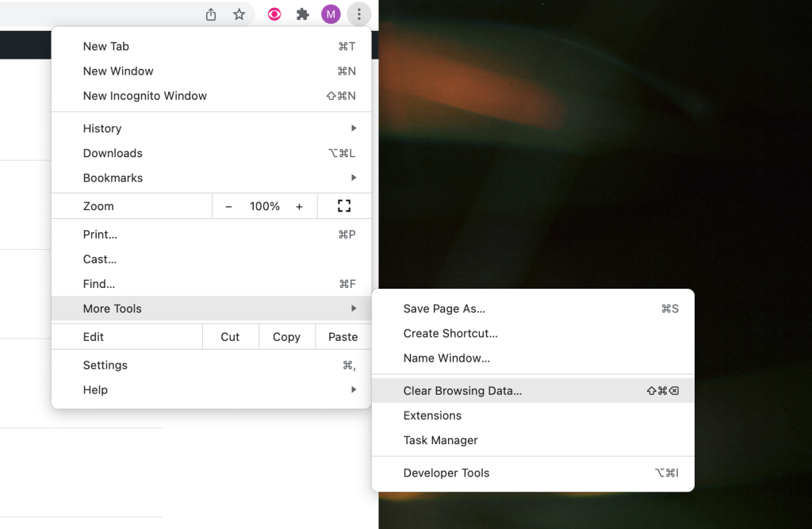Open the purple M profile avatar
812x529 pixels.
pos(331,14)
